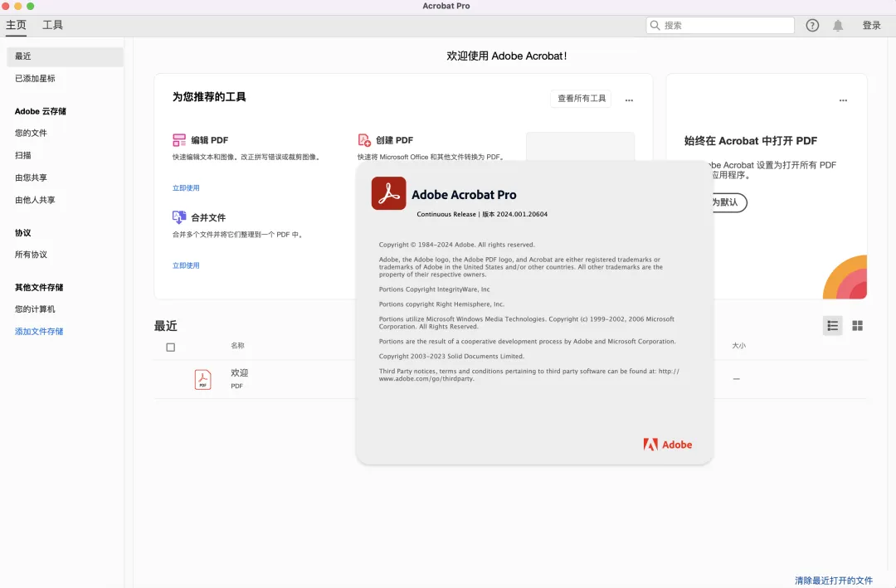
Task: Click the Acrobat logo in about dialog
Action: click(x=388, y=193)
